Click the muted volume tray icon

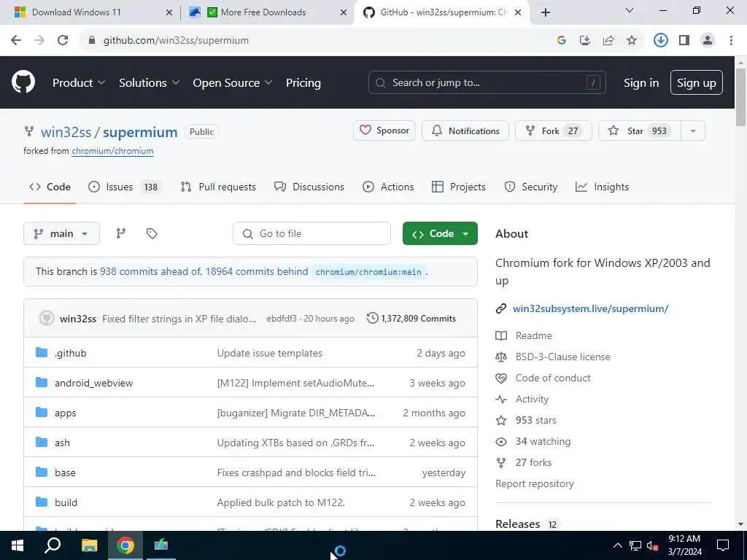tap(653, 546)
